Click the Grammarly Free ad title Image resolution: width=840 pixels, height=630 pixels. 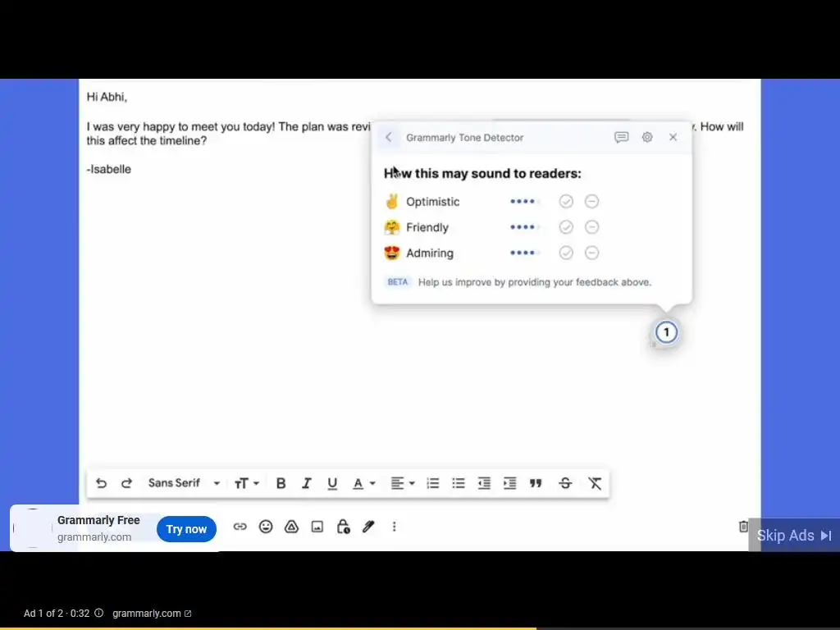click(x=98, y=520)
